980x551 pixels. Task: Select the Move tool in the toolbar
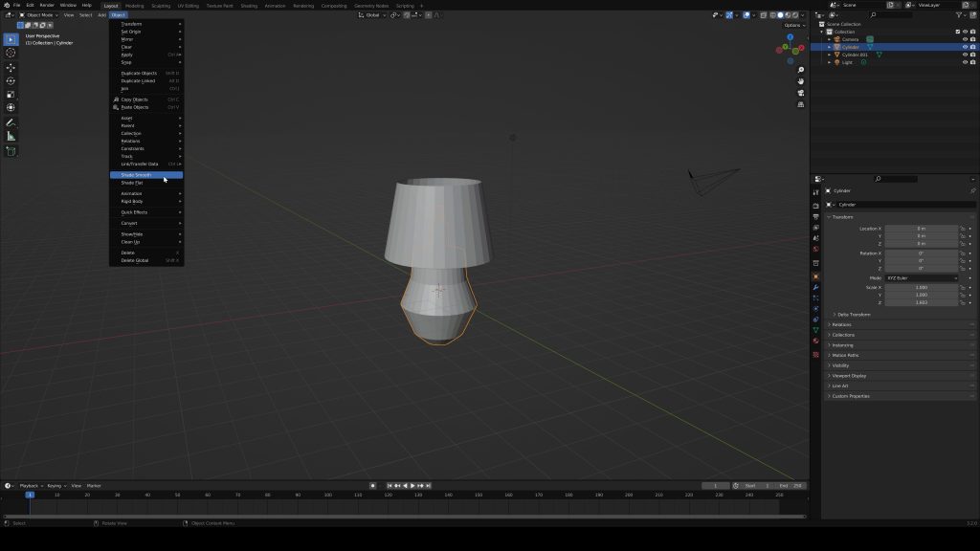(11, 67)
